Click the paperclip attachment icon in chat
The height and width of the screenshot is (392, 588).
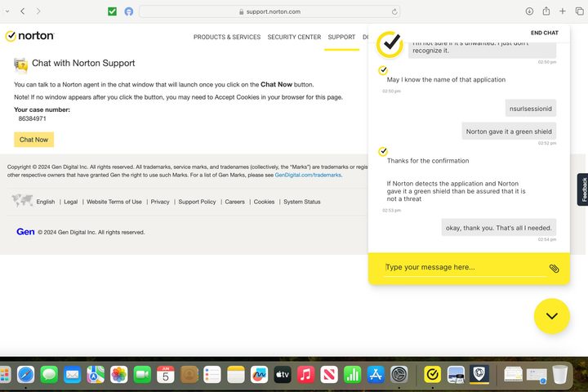[x=554, y=268]
